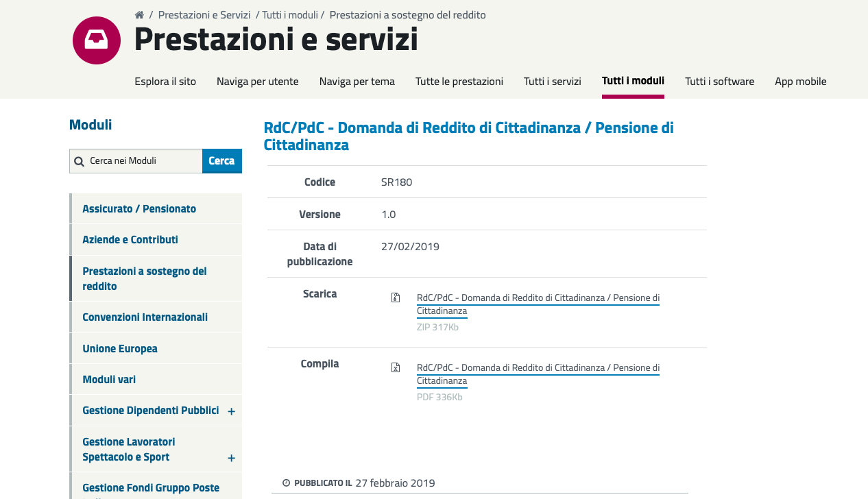
Task: Click the Data di pubblicazione label
Action: click(x=320, y=254)
